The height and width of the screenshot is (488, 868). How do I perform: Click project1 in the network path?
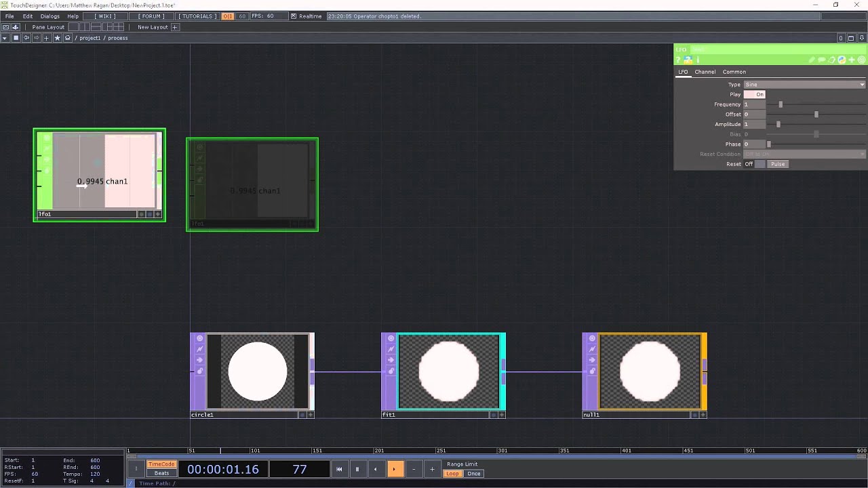(90, 38)
